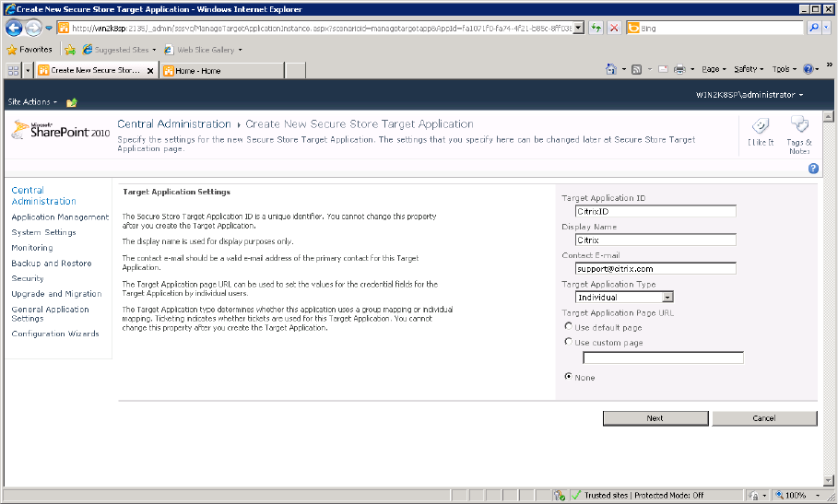Image resolution: width=838 pixels, height=504 pixels.
Task: Click the browser Back arrow button
Action: [14, 28]
